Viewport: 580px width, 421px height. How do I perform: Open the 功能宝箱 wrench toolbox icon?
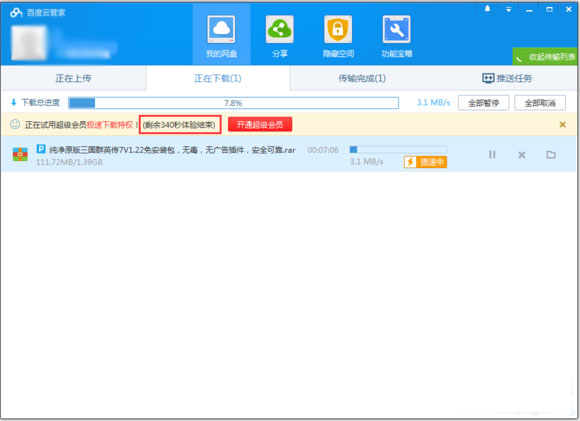pos(396,30)
